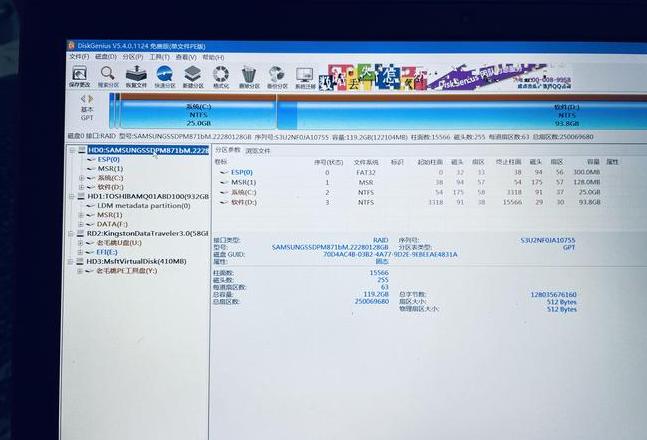Expand the 老毛桃PE工具盘(Y:) tree node

(x=80, y=271)
